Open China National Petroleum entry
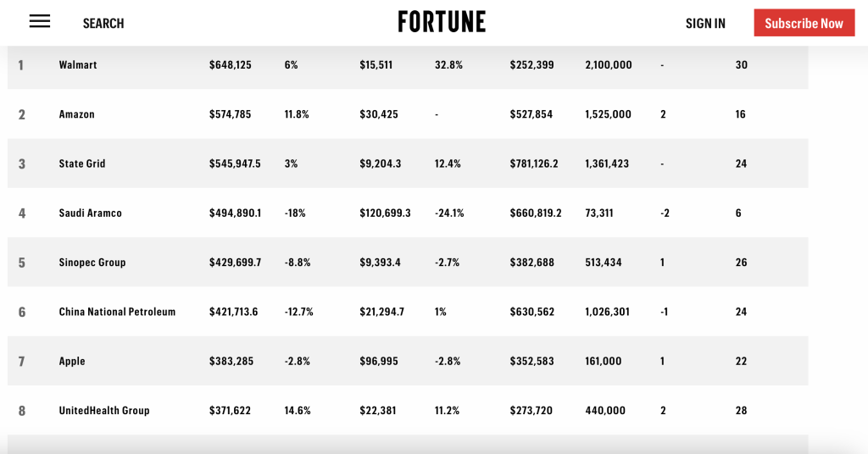 pos(117,312)
